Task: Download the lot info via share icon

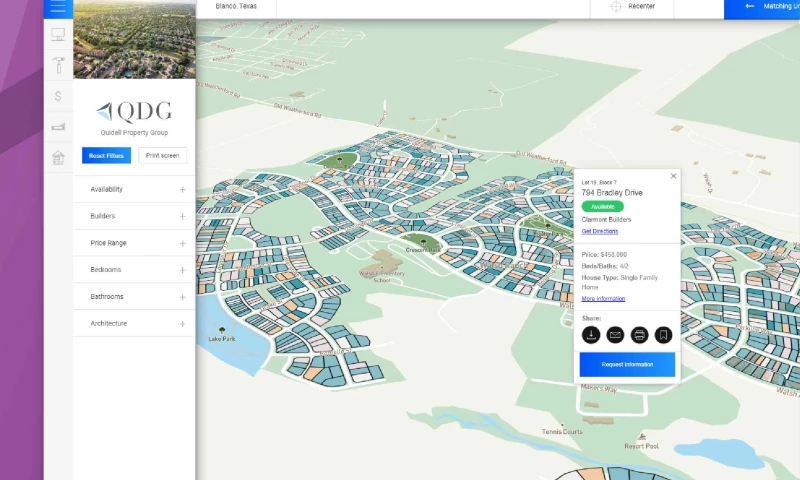Action: point(591,335)
